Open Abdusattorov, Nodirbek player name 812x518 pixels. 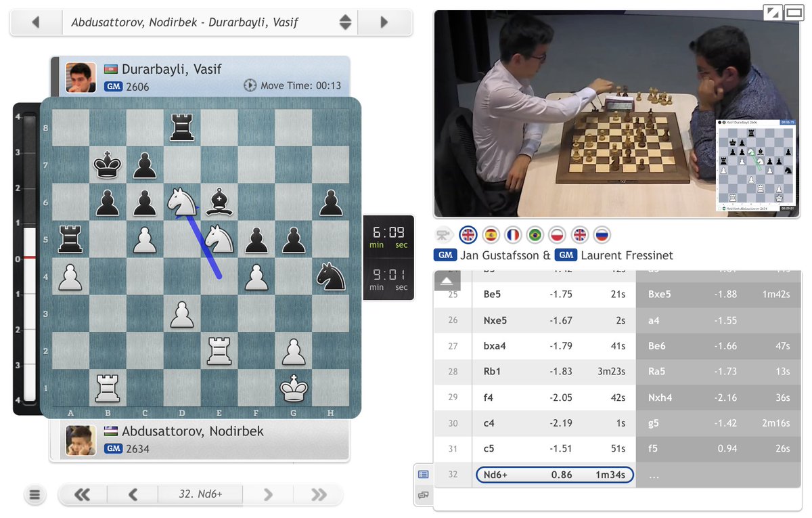193,431
